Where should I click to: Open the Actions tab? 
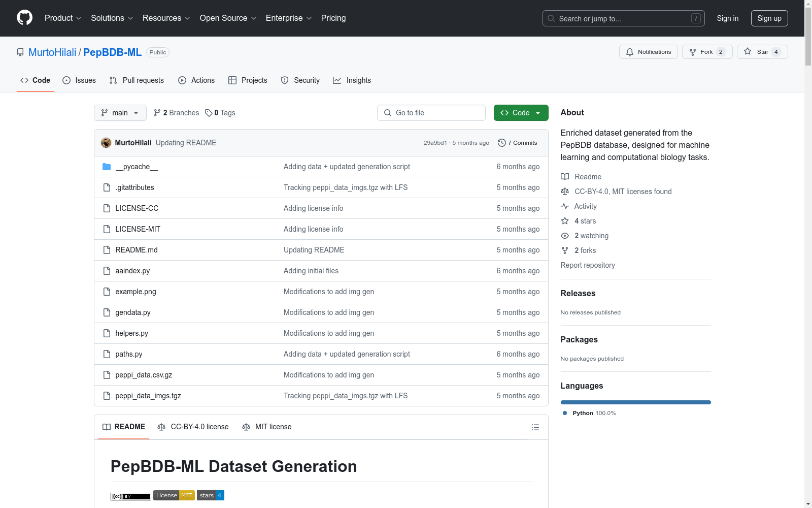coord(196,80)
